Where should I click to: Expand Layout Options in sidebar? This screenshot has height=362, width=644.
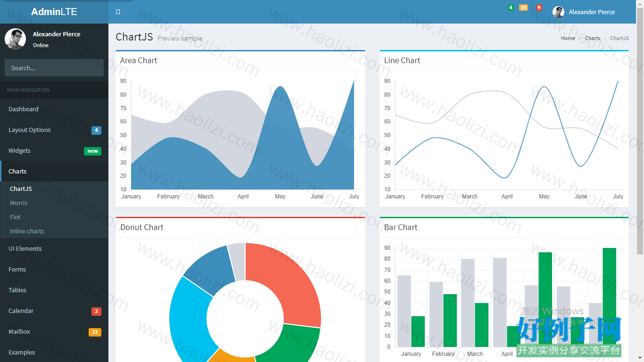tap(54, 130)
